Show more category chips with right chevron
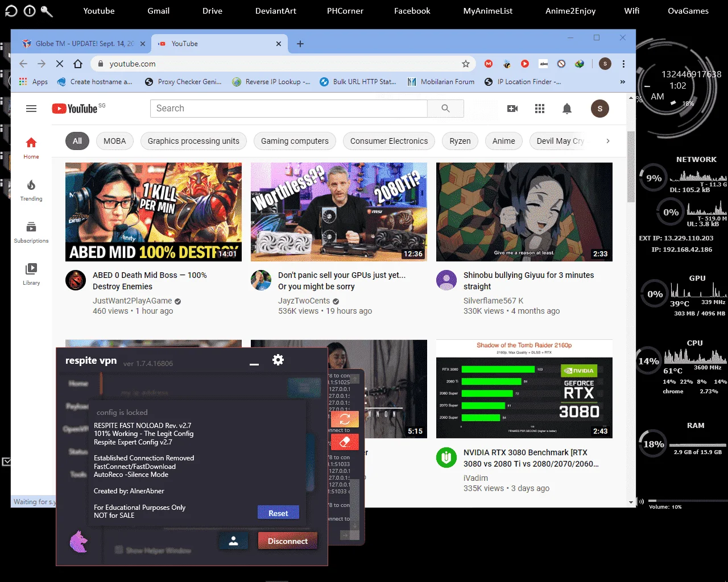The width and height of the screenshot is (728, 582). pos(608,141)
